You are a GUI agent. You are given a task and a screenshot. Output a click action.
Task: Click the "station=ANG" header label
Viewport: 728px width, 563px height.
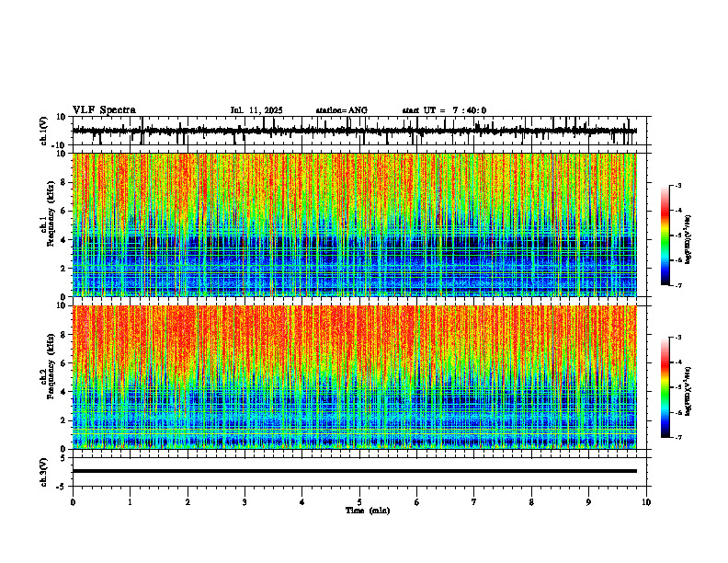341,110
